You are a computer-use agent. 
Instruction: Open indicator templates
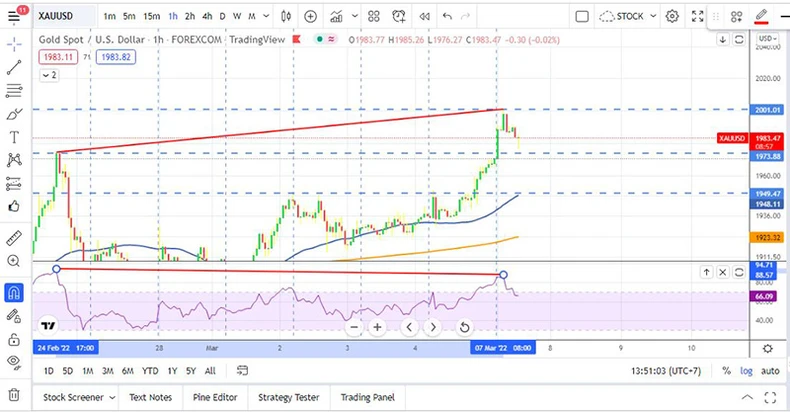(x=374, y=17)
